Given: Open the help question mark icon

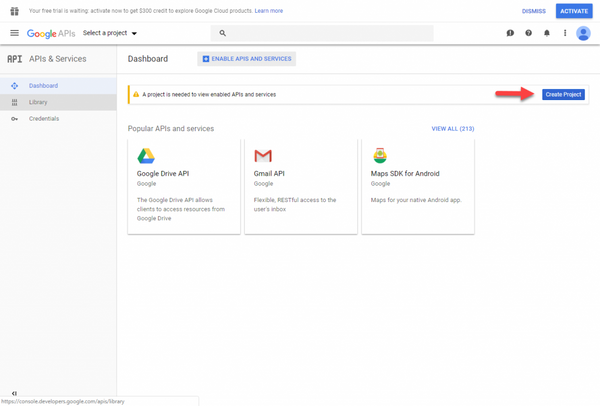Looking at the screenshot, I should 528,33.
